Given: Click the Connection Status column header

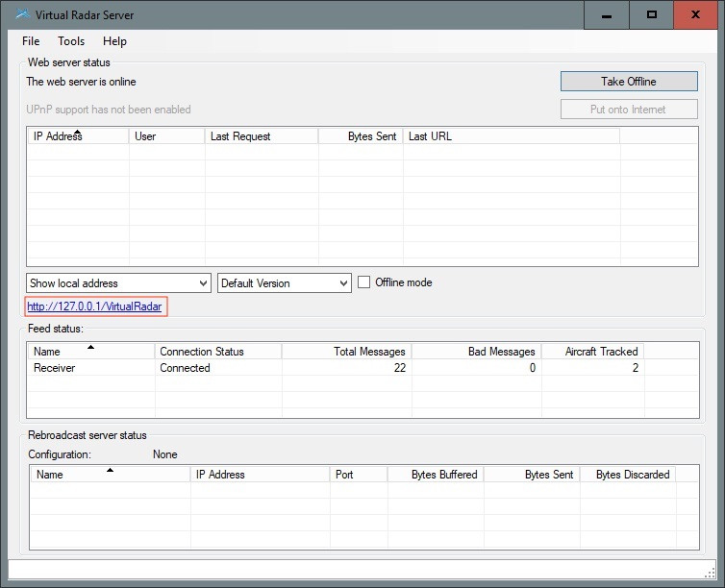Looking at the screenshot, I should tap(218, 352).
